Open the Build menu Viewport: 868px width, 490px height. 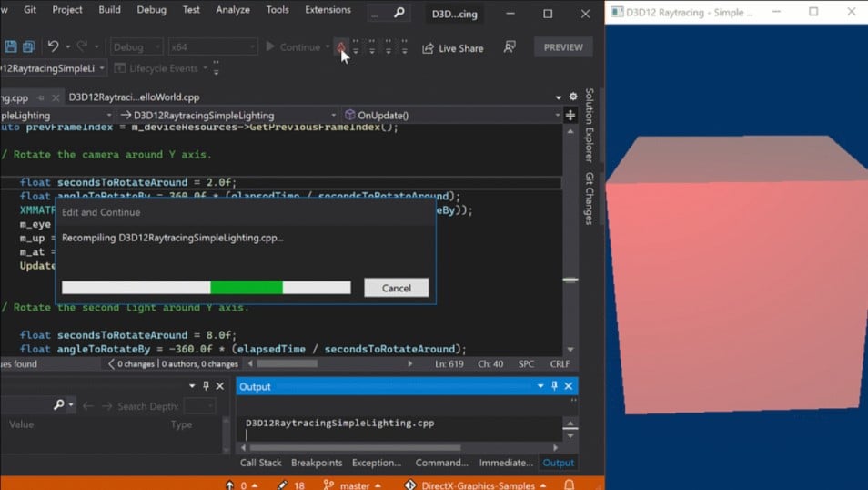(109, 9)
